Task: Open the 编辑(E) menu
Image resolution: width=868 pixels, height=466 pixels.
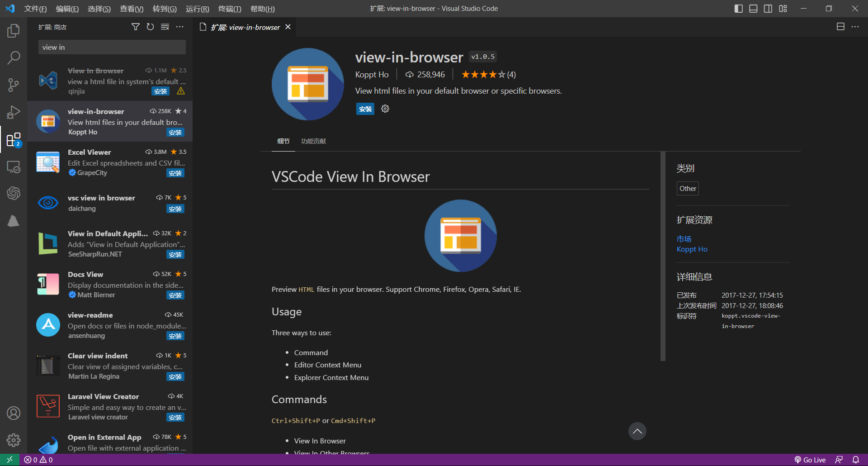Action: (67, 9)
